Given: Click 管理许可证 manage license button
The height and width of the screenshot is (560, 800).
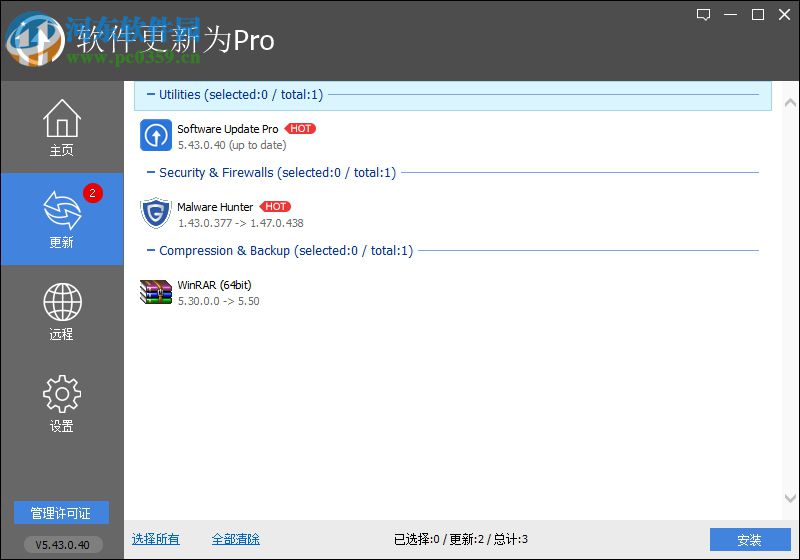Looking at the screenshot, I should [61, 513].
